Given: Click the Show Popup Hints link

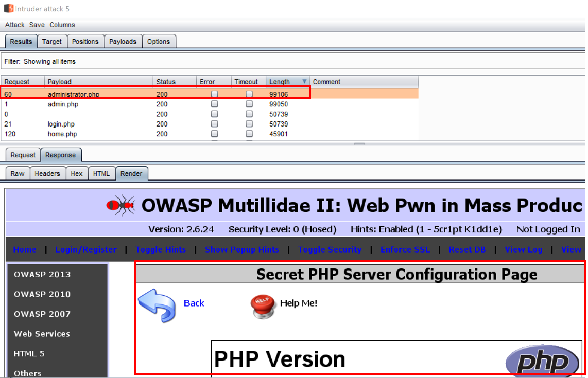Looking at the screenshot, I should click(242, 249).
